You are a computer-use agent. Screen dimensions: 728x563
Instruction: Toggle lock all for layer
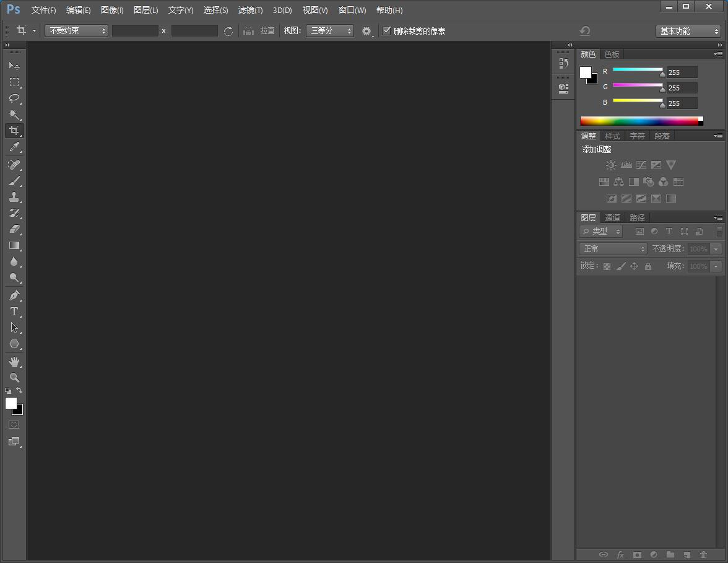[x=648, y=266]
